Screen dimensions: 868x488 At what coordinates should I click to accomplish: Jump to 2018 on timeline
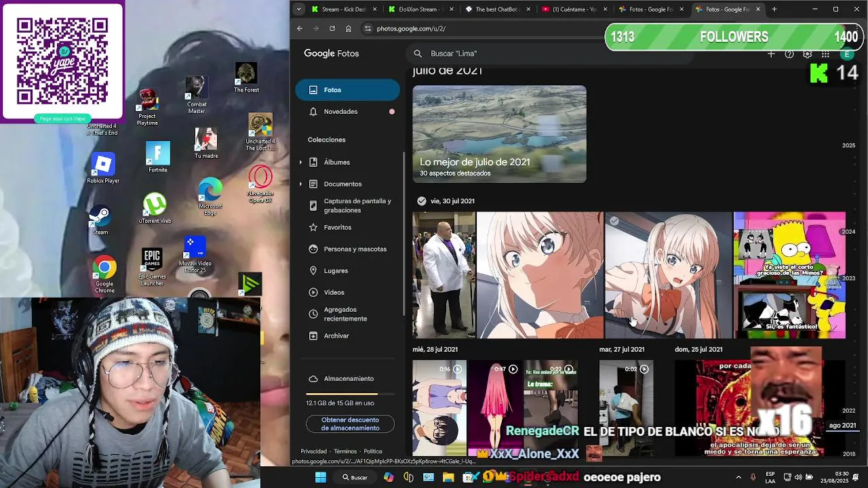click(x=848, y=454)
